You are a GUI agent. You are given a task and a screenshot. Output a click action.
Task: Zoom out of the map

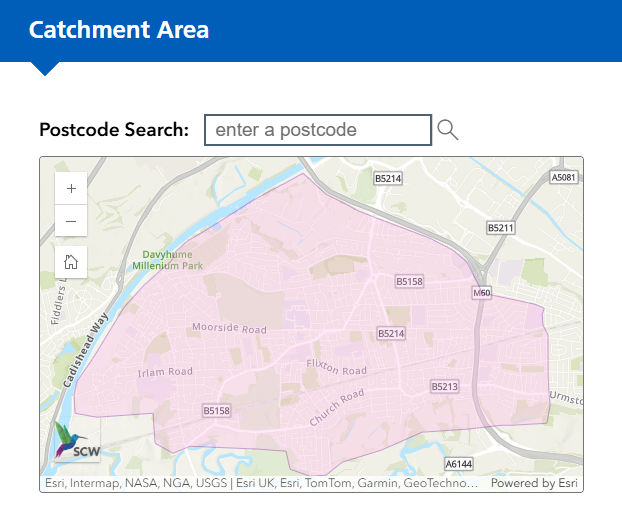71,221
